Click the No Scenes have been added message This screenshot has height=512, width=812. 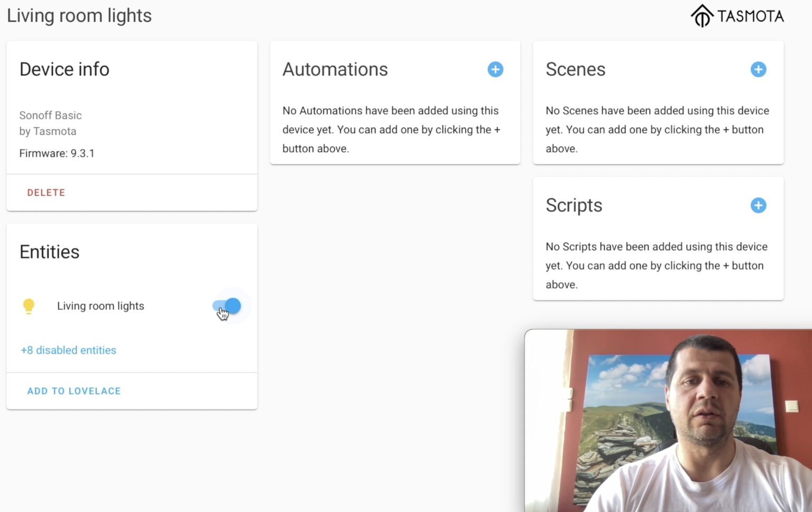657,130
